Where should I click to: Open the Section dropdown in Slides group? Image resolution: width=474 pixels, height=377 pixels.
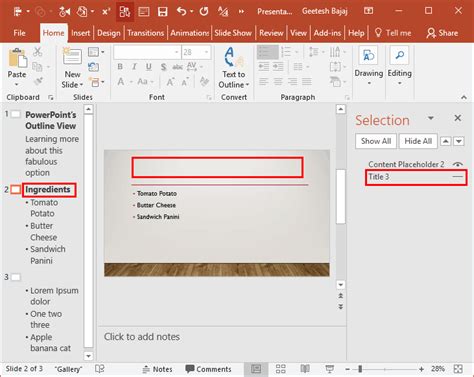(96, 82)
